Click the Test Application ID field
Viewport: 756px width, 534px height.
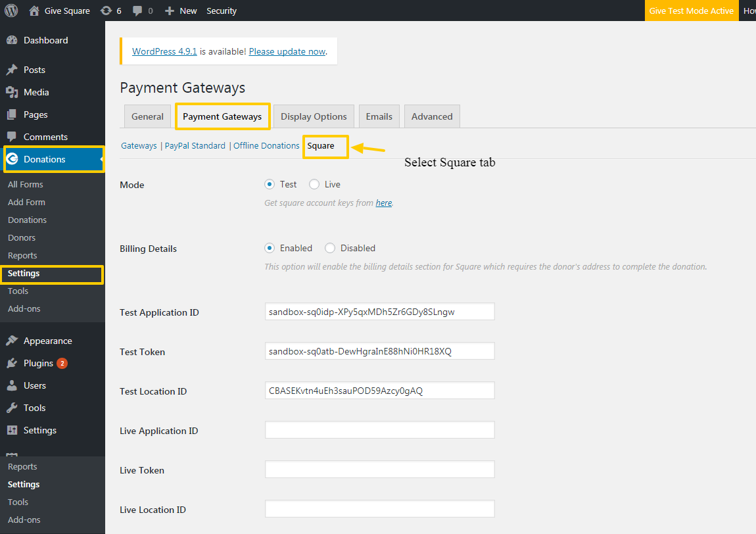(379, 312)
